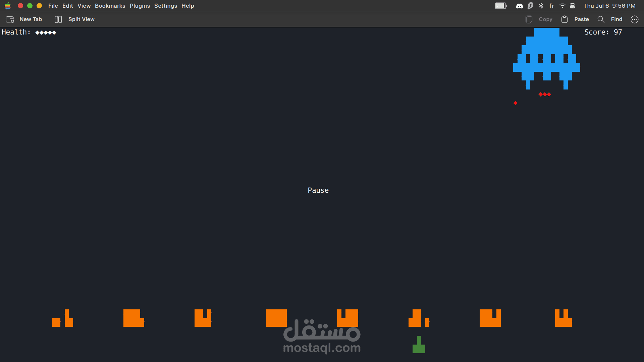Click the Paste text button

[x=581, y=19]
